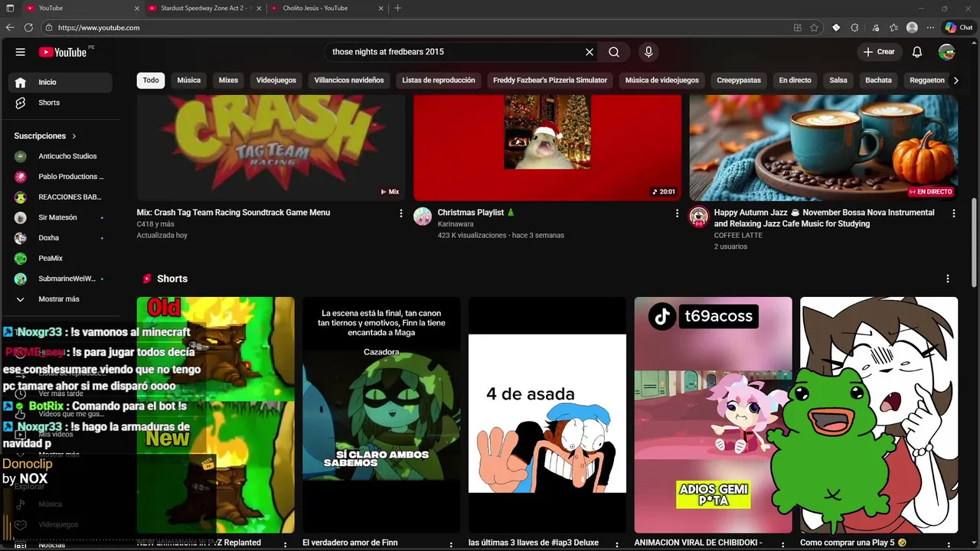Viewport: 980px width, 551px height.
Task: Click the Karinawara channel avatar
Action: click(423, 217)
